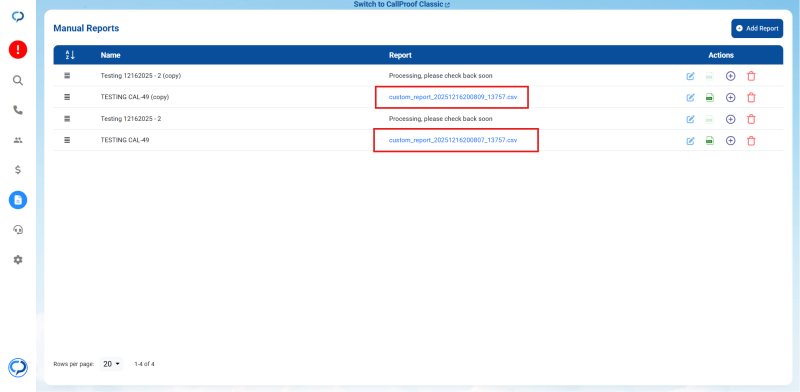This screenshot has width=800, height=392.
Task: Open the headset support sidebar icon
Action: 18,230
